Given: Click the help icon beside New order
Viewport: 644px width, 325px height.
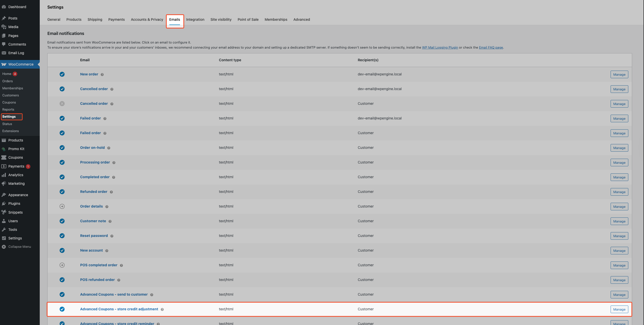Looking at the screenshot, I should (x=102, y=74).
